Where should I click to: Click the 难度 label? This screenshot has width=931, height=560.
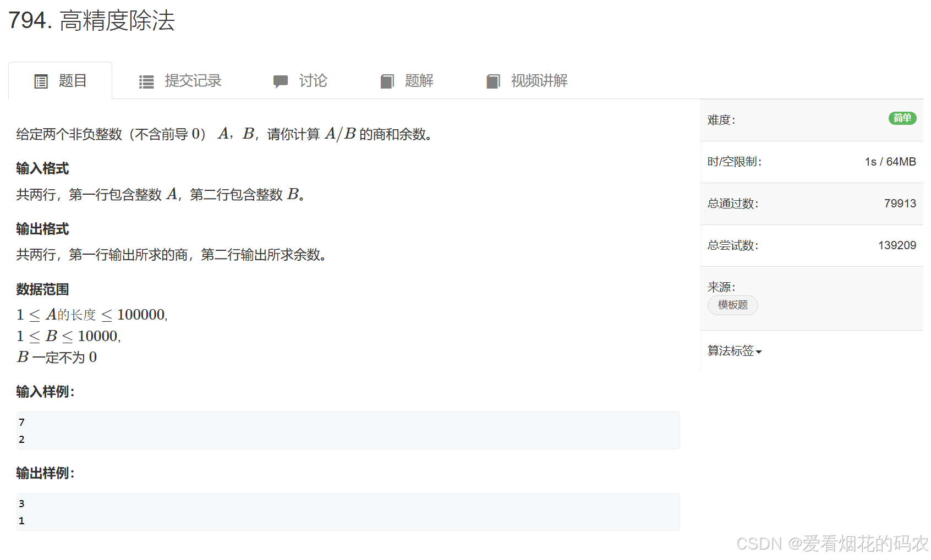pyautogui.click(x=721, y=120)
